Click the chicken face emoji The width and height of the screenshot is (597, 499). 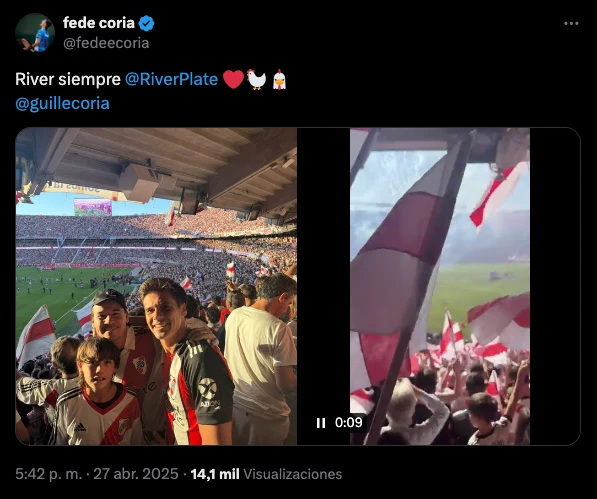pos(279,80)
